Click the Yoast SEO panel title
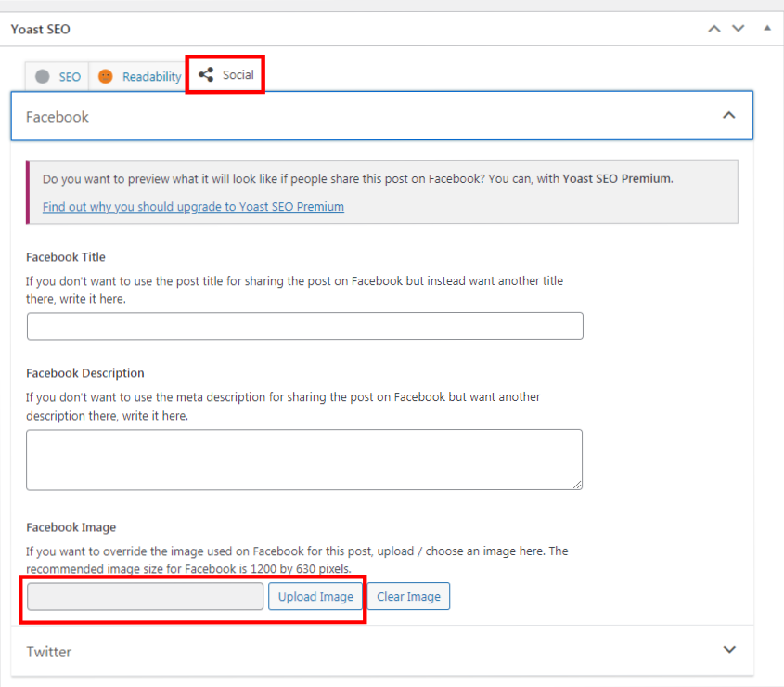Screen dimensions: 784x687 tap(41, 30)
